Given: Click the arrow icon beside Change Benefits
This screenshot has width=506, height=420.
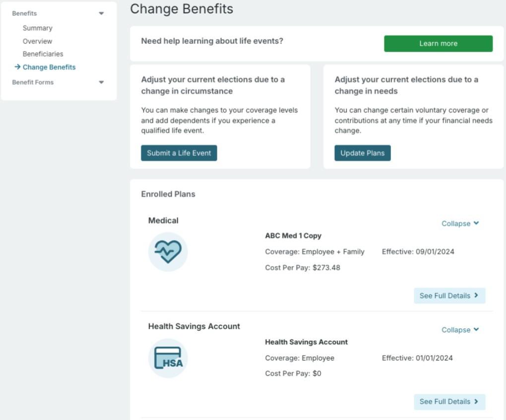Looking at the screenshot, I should 17,67.
